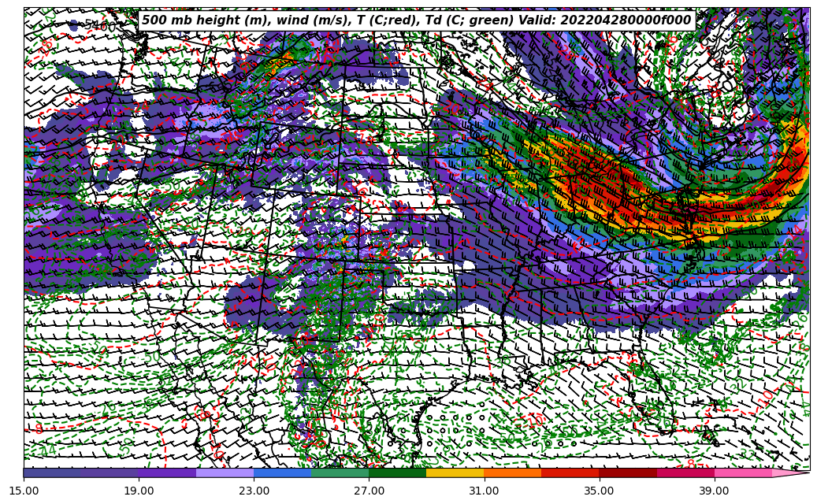Click the 15.00 colorbar tick label

[24, 491]
